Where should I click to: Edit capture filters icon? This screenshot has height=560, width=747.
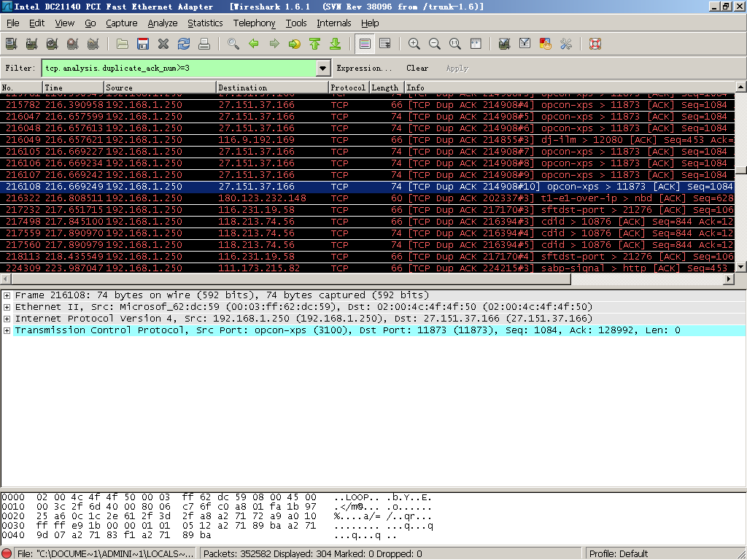click(x=505, y=44)
